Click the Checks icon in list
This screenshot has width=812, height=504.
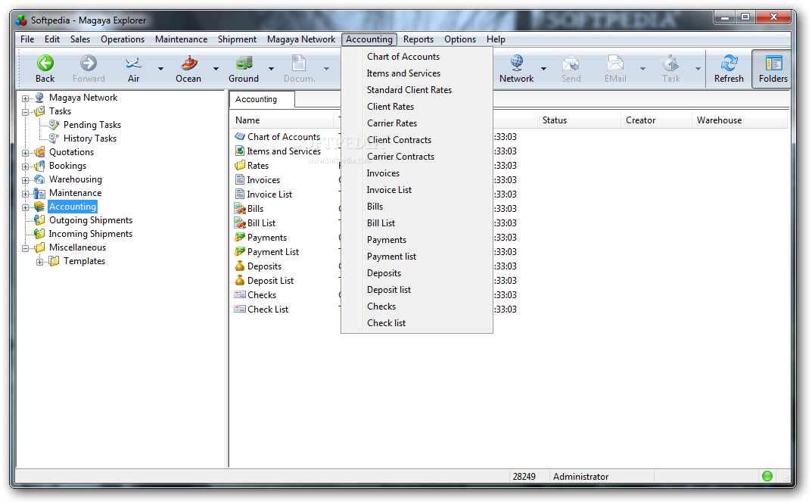click(x=240, y=294)
